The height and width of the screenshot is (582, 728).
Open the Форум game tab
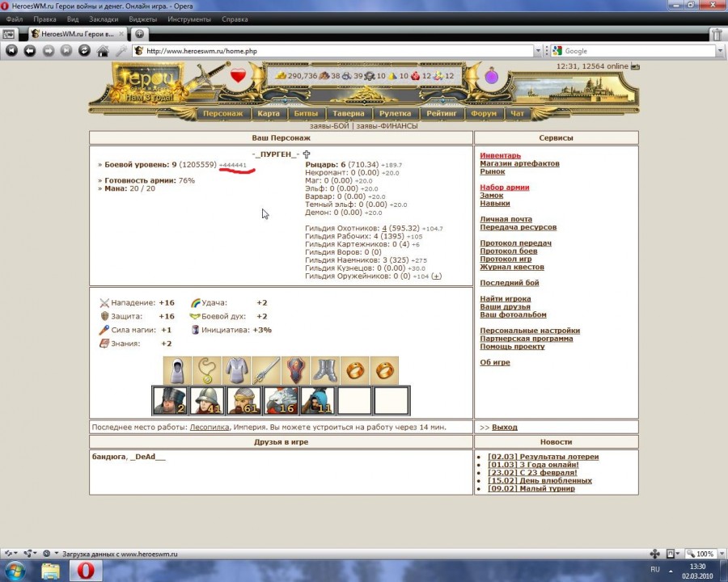click(484, 113)
